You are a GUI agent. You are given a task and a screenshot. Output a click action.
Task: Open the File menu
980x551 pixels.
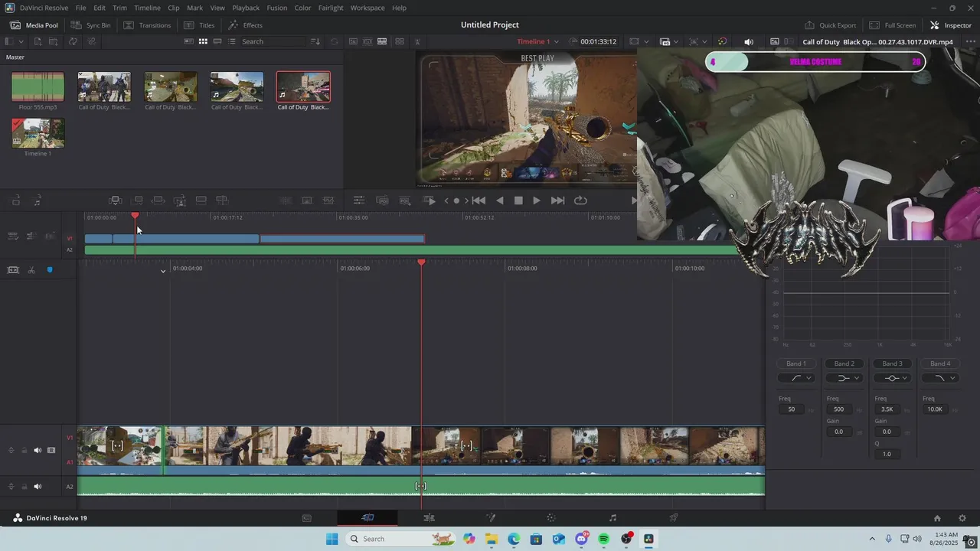pyautogui.click(x=80, y=8)
